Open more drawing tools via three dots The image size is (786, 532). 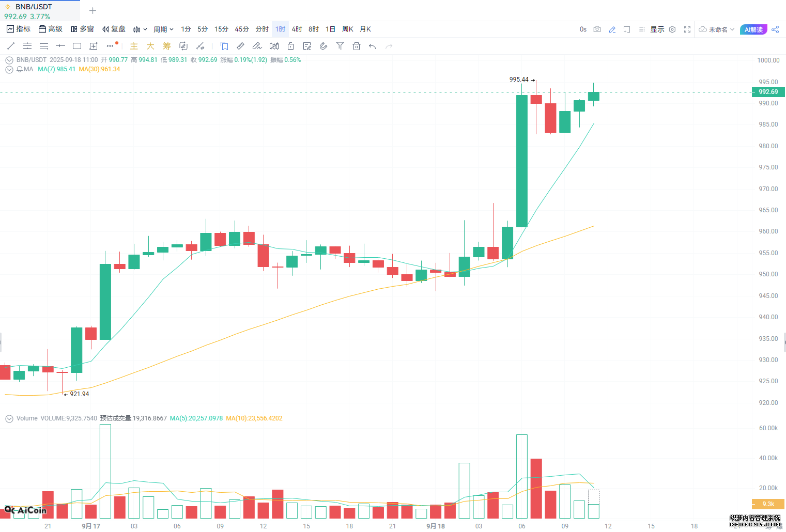pyautogui.click(x=111, y=46)
